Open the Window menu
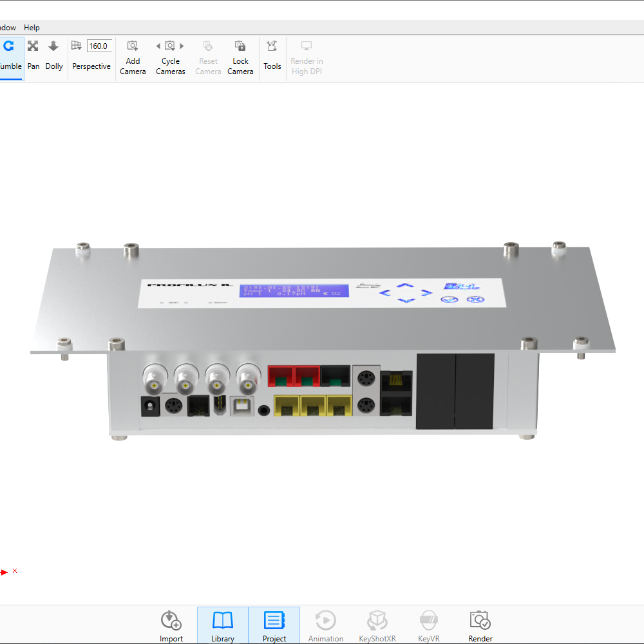Viewport: 644px width, 644px height. point(6,28)
